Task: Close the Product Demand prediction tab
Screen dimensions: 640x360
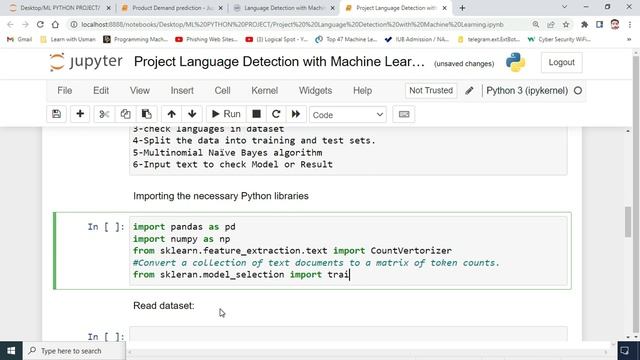Action: pos(221,8)
